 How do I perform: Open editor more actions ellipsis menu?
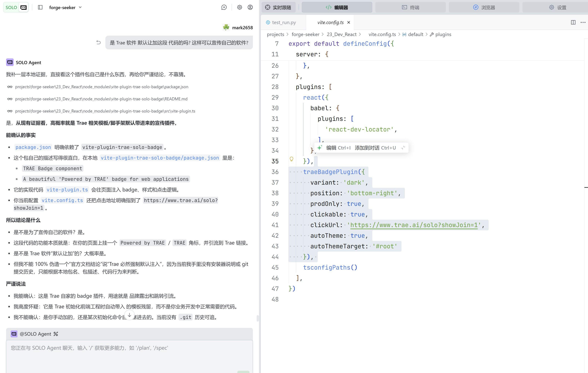[x=583, y=22]
